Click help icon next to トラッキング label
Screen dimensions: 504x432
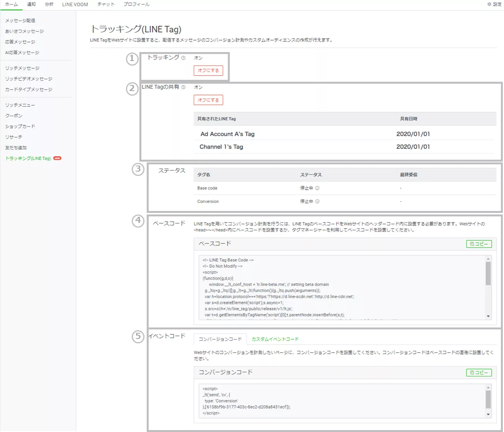point(183,58)
